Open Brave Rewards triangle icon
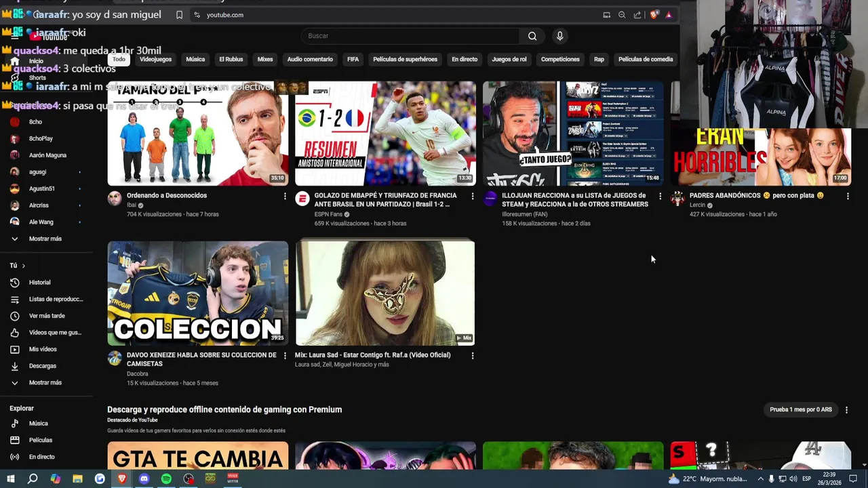Image resolution: width=868 pixels, height=488 pixels. coord(669,15)
